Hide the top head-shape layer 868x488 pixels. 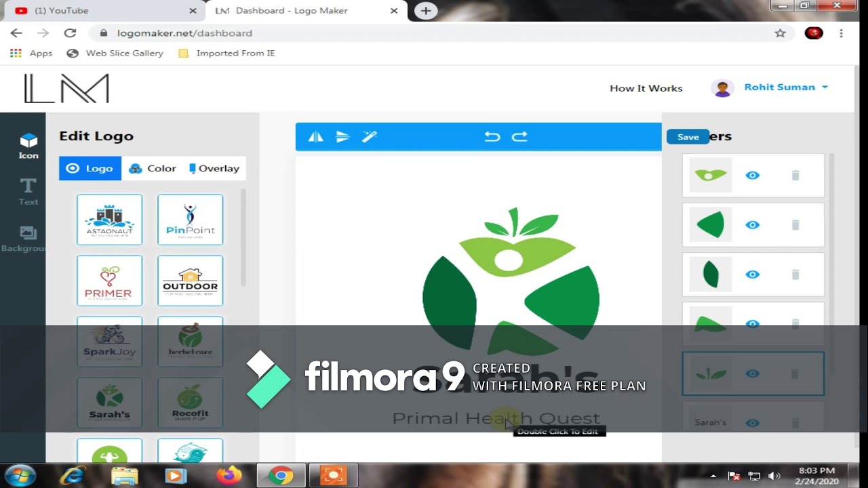point(753,176)
